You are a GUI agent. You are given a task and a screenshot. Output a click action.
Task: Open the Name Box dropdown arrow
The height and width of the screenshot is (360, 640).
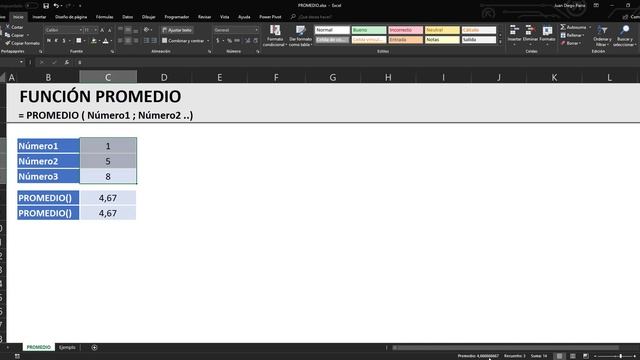coord(21,62)
